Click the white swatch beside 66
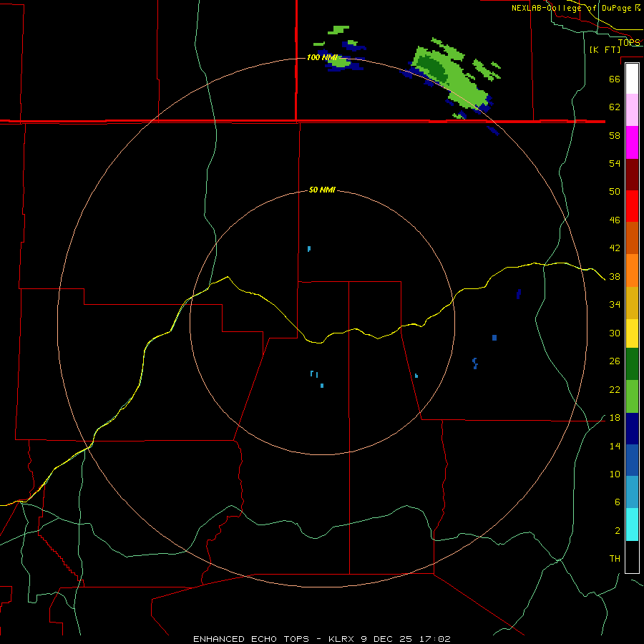 (632, 79)
